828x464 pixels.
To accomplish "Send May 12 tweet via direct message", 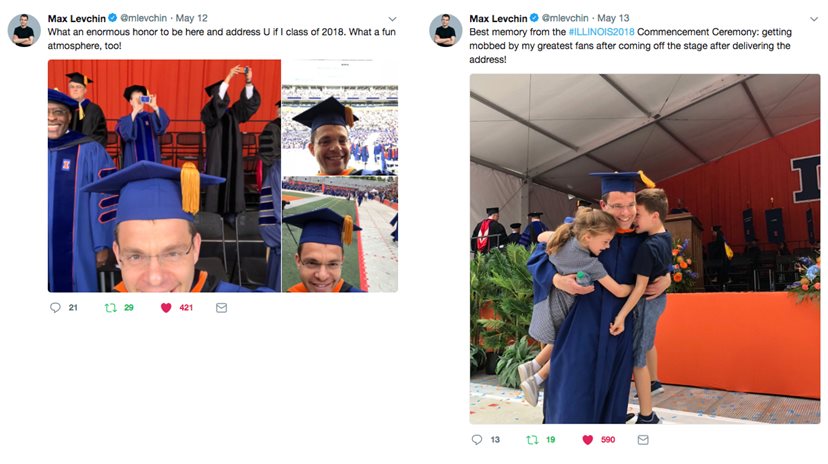I will (x=221, y=308).
